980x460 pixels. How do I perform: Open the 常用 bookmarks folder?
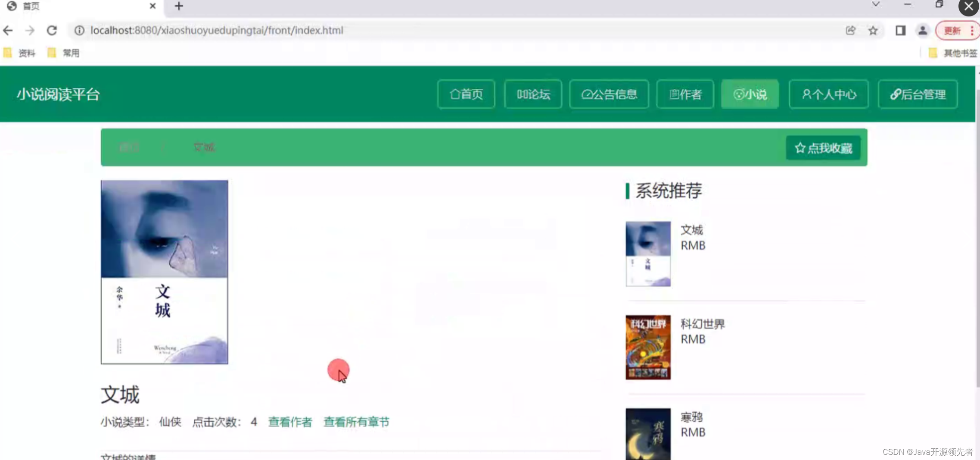coord(63,53)
